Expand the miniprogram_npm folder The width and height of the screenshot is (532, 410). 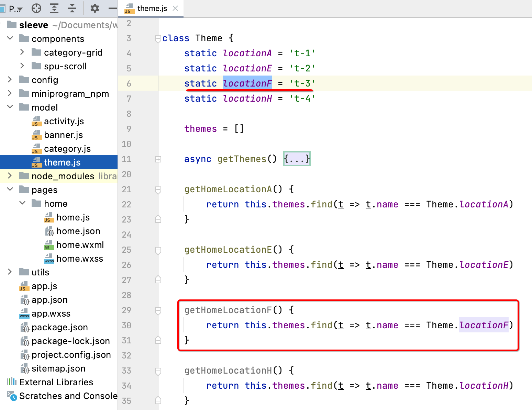10,93
